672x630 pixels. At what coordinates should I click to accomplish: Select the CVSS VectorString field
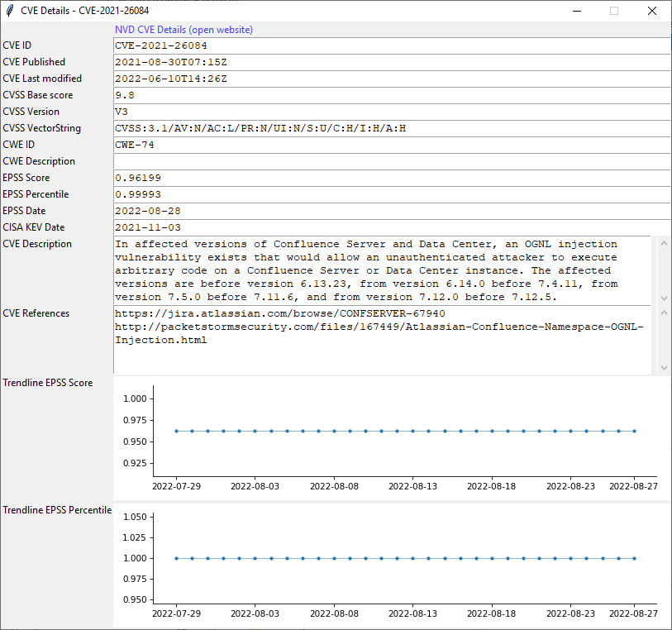click(x=392, y=128)
